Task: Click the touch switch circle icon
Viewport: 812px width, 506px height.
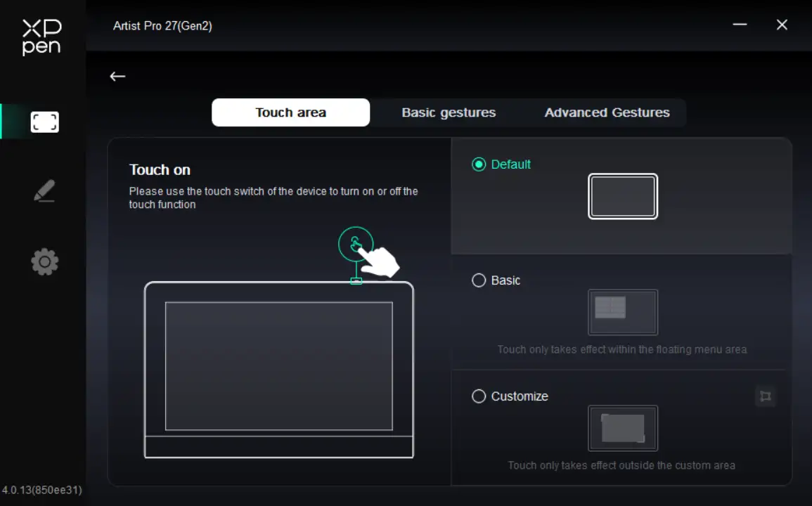Action: coord(355,244)
